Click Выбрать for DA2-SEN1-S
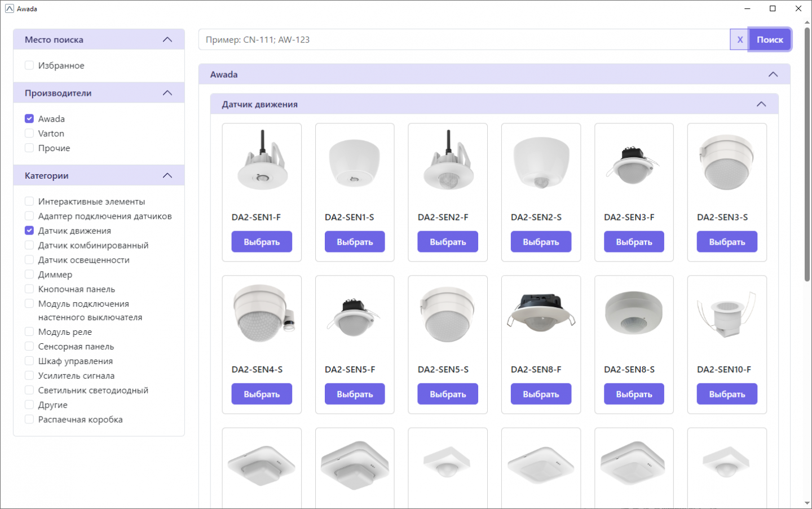Image resolution: width=812 pixels, height=509 pixels. [355, 242]
